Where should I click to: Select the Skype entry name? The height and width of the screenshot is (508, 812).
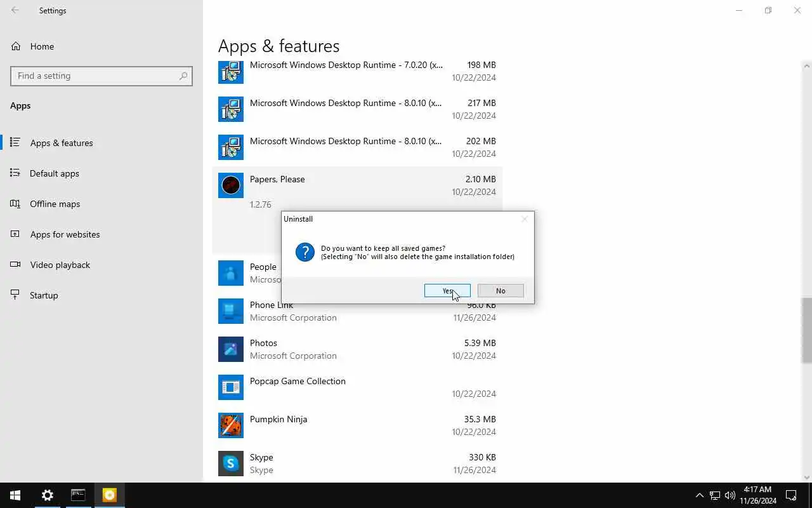pos(261,457)
